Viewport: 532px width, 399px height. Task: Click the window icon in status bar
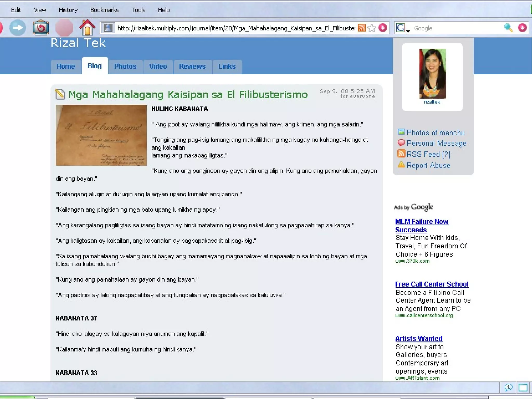click(x=523, y=387)
